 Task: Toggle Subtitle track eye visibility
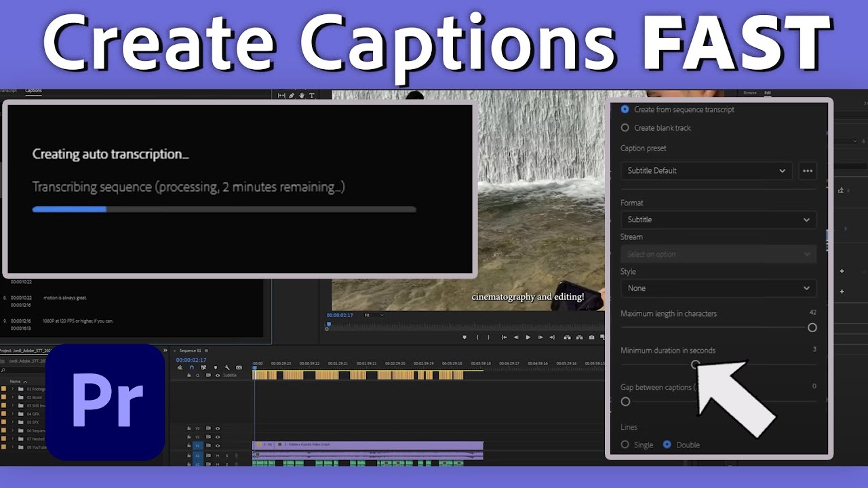(218, 375)
